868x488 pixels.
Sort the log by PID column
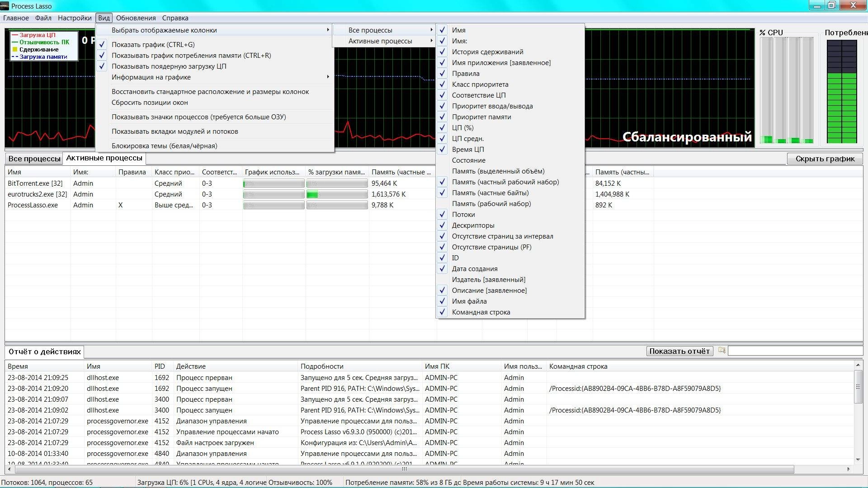coord(163,366)
